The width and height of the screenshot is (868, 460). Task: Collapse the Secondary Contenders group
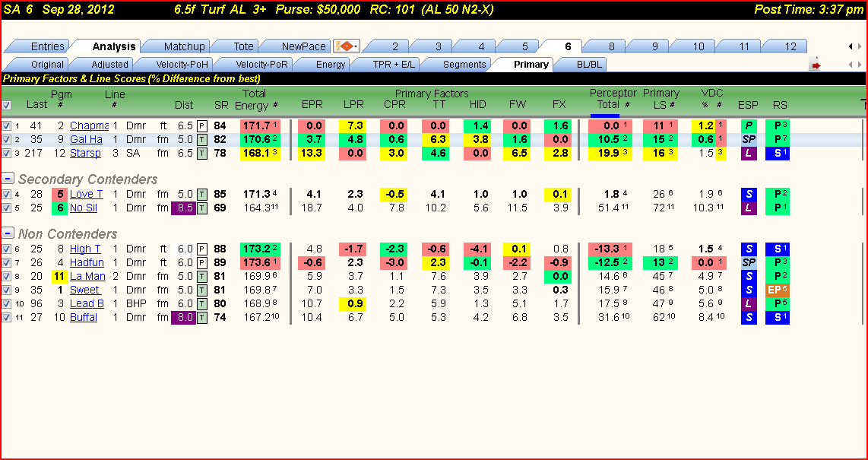[8, 179]
